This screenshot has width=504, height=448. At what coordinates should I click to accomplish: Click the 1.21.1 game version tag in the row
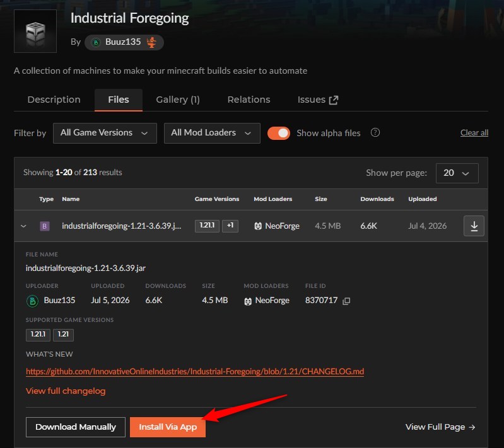[x=207, y=226]
